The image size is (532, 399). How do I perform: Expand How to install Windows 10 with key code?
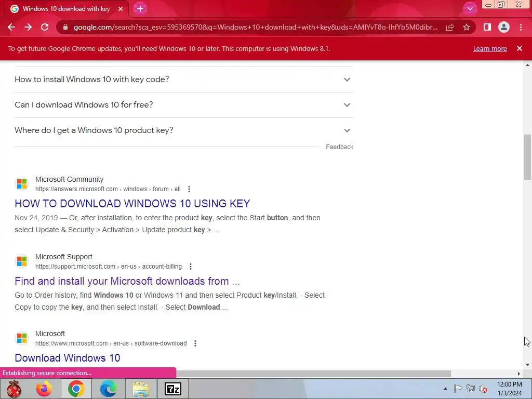tap(184, 79)
